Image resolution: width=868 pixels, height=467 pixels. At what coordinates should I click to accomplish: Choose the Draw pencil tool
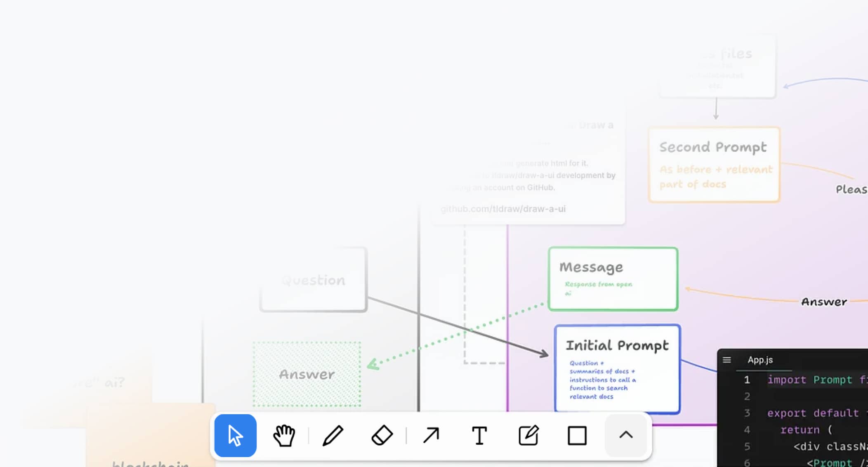point(333,436)
